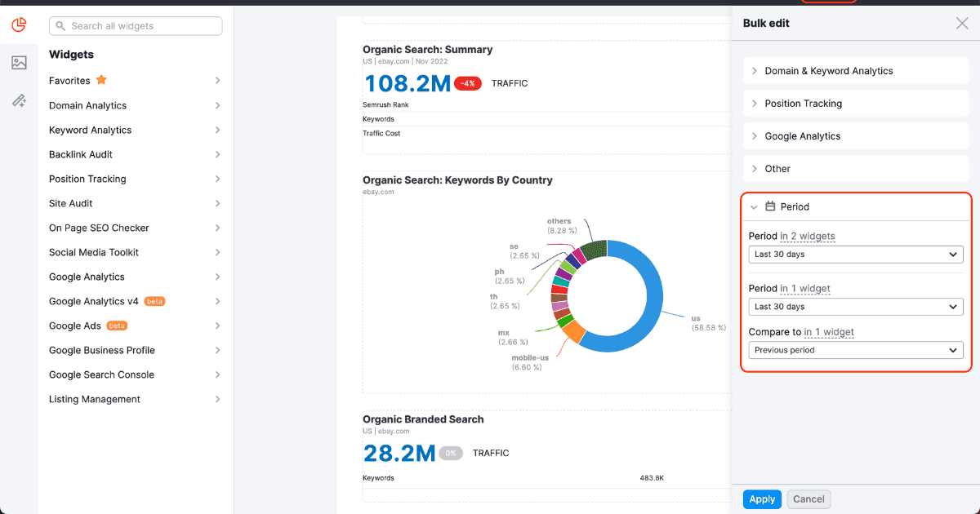Click the 108.2M traffic value
Screen dimensions: 980x514
coord(408,83)
